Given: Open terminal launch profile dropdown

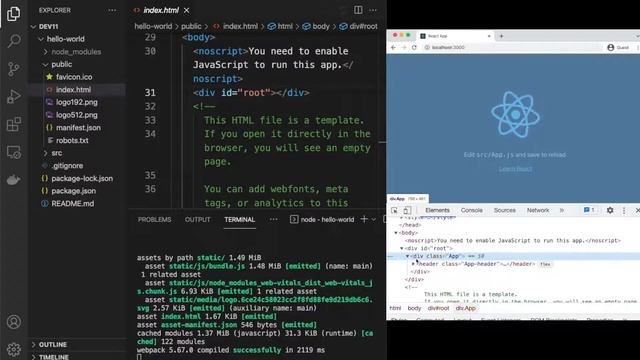Looking at the screenshot, I should pyautogui.click(x=373, y=220).
